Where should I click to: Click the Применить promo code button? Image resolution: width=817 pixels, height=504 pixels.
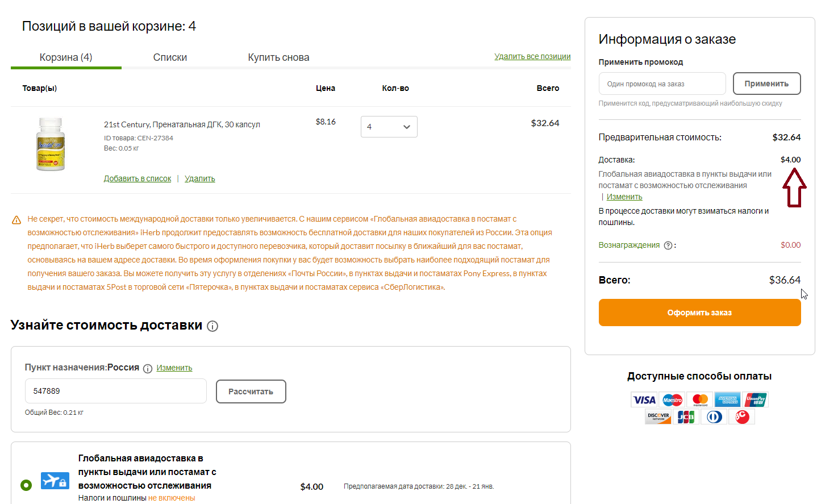pos(767,84)
